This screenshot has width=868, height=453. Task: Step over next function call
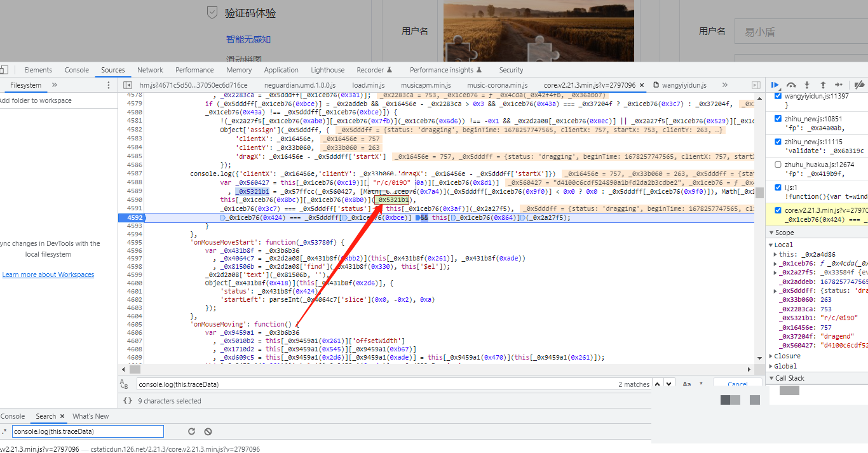tap(791, 85)
